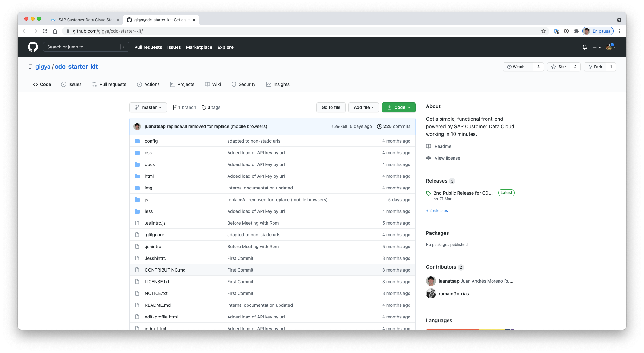Screen dimensions: 644x353
Task: Click the browser back arrow
Action: coord(25,31)
